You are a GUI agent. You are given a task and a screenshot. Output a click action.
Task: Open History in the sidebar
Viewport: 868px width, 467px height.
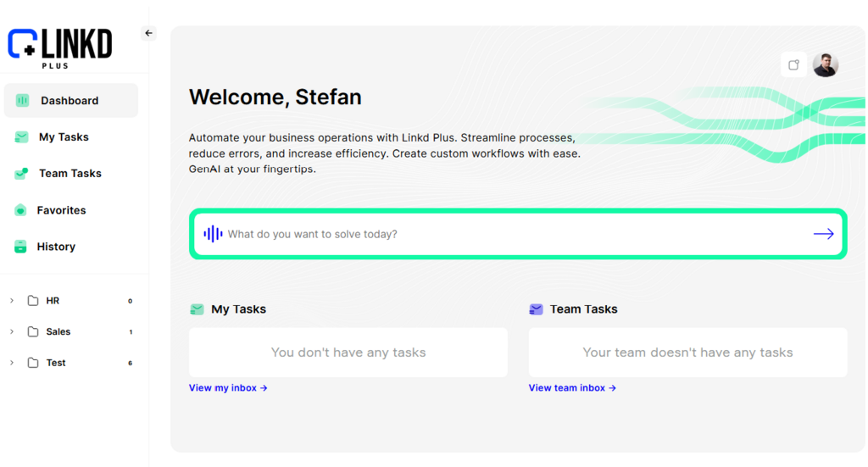(x=56, y=247)
